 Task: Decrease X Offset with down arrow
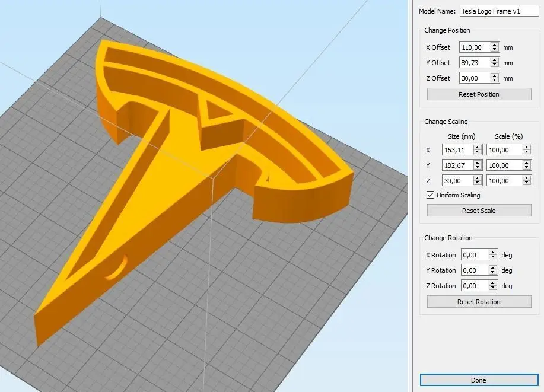coord(495,50)
